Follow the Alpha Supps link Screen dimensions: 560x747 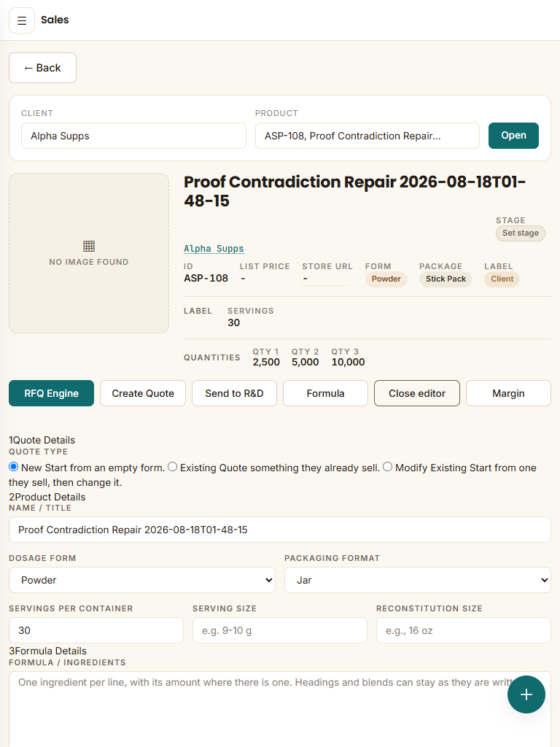point(214,249)
